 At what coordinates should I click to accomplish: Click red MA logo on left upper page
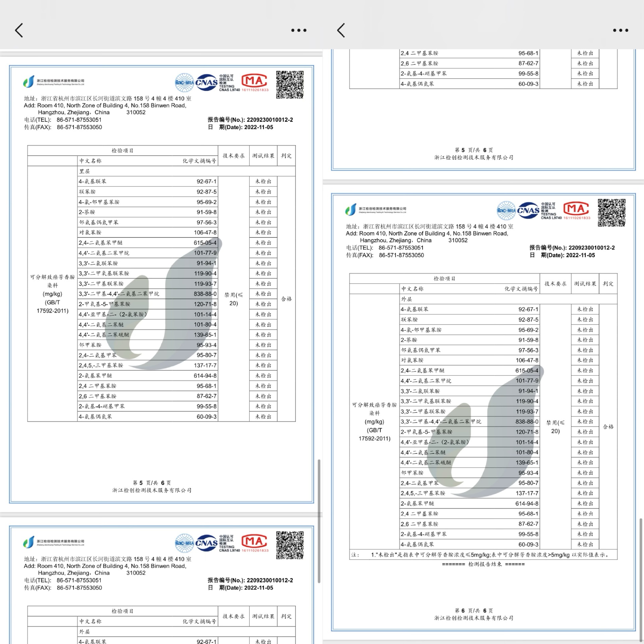pos(255,81)
